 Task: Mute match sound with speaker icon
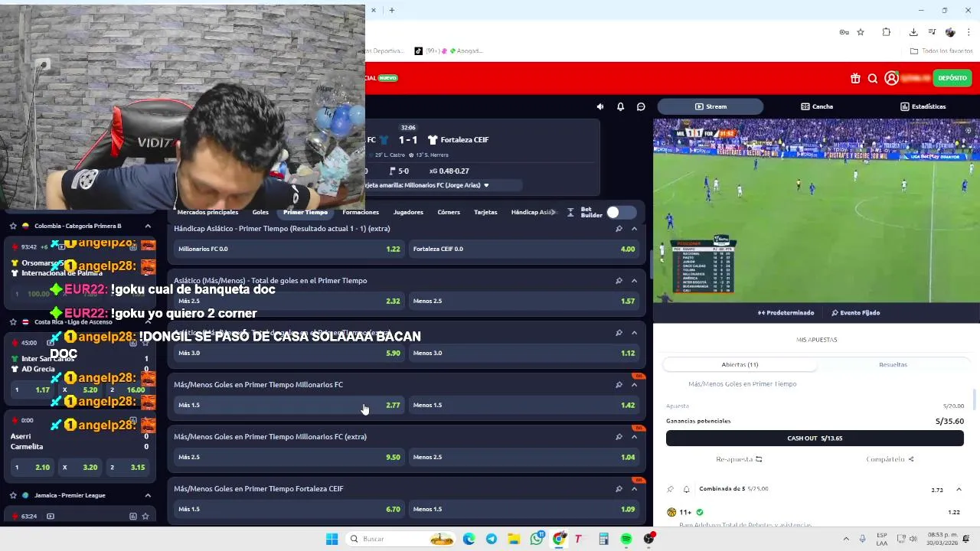point(600,106)
